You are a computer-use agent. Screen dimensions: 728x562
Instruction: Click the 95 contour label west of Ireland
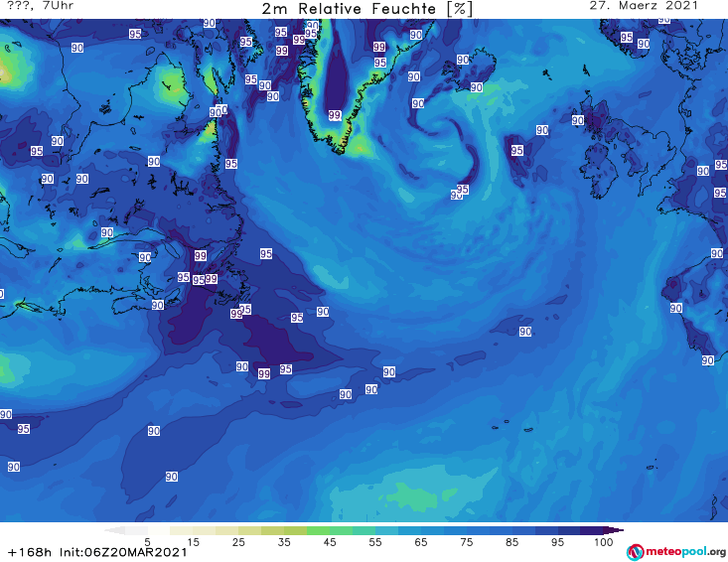click(x=517, y=150)
